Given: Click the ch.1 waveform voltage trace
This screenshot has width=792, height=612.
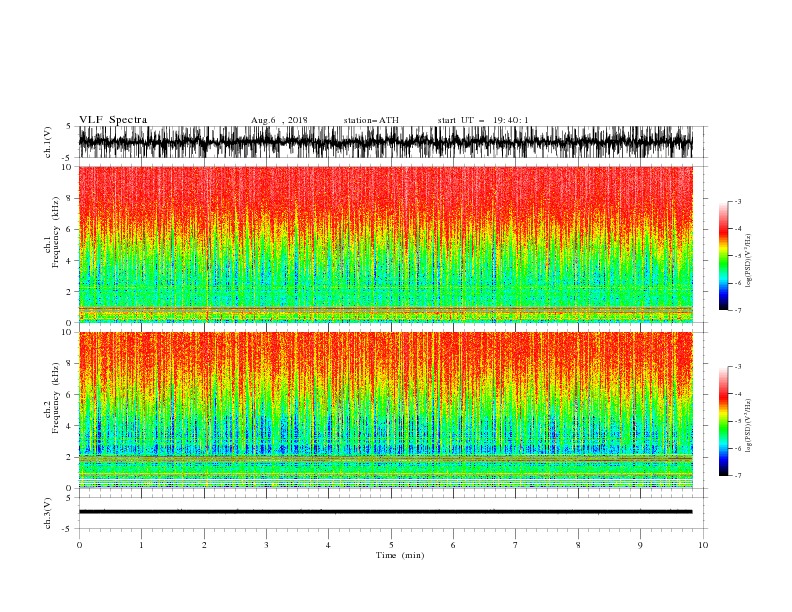Looking at the screenshot, I should click(x=385, y=142).
